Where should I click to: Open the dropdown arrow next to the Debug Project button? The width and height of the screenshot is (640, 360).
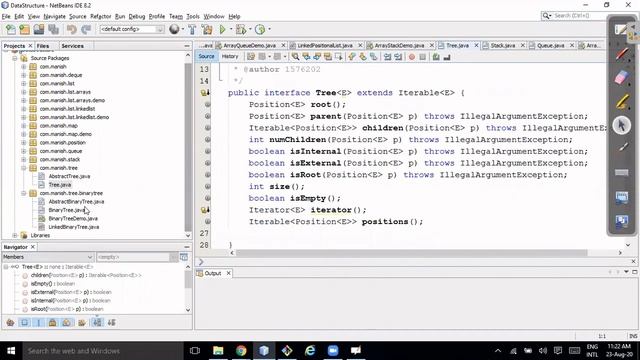coord(250,29)
